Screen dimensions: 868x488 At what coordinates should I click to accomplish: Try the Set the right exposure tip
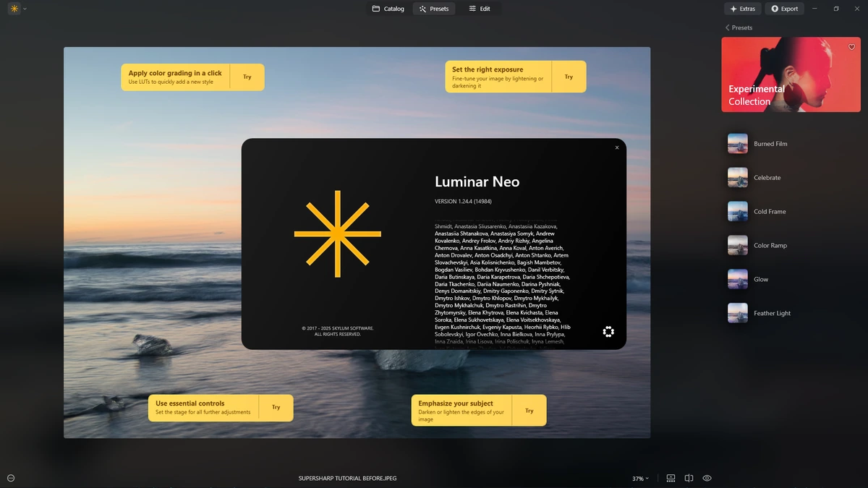click(569, 77)
